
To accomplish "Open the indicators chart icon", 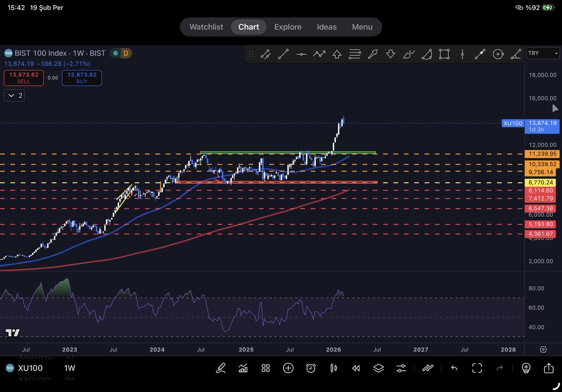I will 243,368.
